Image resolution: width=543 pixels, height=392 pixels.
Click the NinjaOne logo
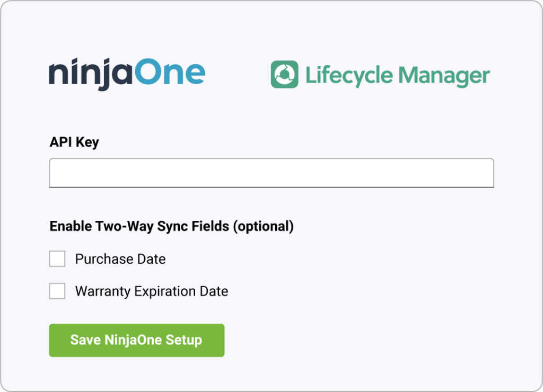[127, 73]
